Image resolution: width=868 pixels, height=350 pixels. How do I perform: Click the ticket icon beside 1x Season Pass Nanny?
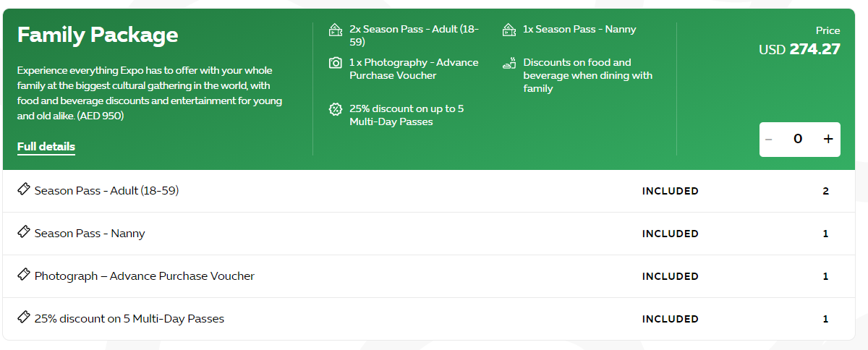(x=509, y=30)
